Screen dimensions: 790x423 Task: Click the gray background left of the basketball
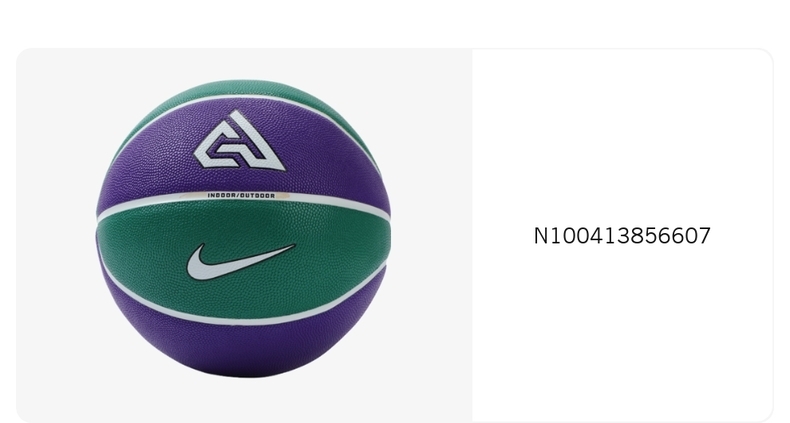pos(55,232)
